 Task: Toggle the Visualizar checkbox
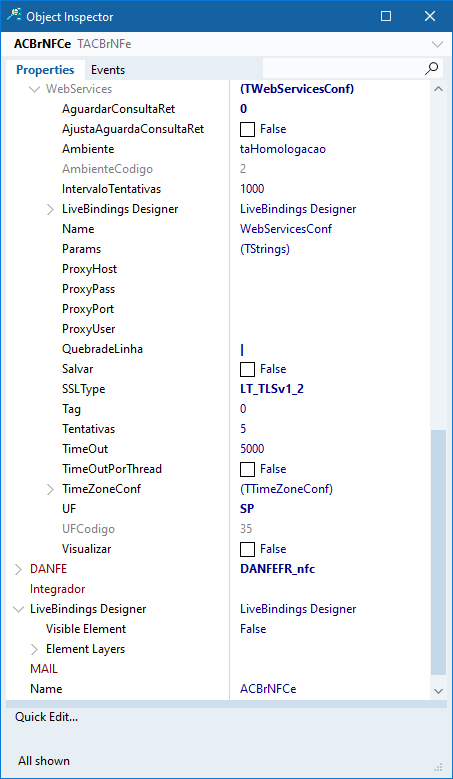click(x=247, y=549)
